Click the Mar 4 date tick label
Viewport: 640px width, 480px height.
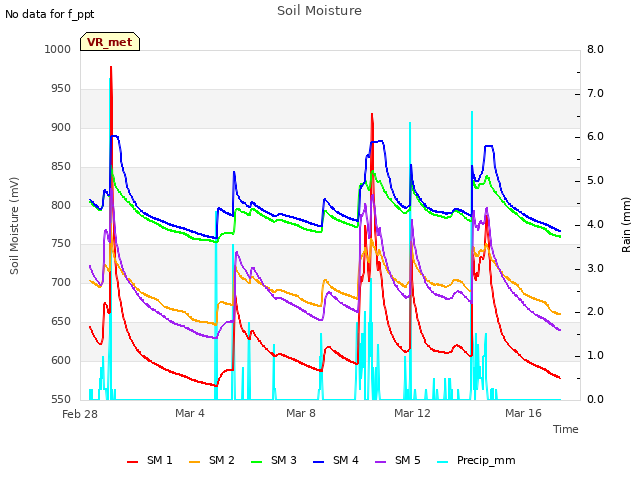[x=190, y=413]
